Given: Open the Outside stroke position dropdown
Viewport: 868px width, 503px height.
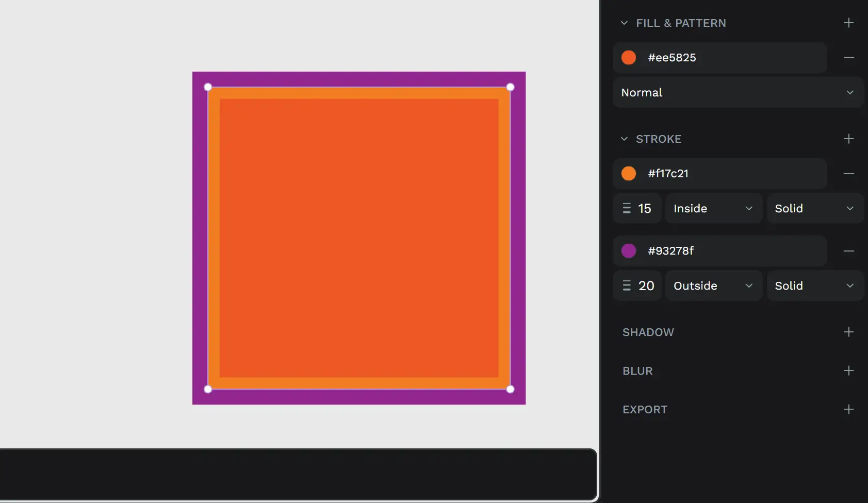Looking at the screenshot, I should coord(713,286).
